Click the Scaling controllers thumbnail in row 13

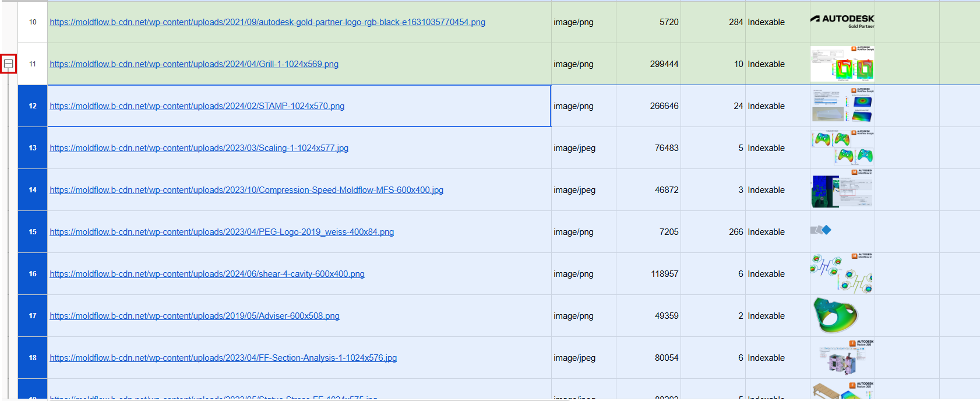(x=842, y=147)
